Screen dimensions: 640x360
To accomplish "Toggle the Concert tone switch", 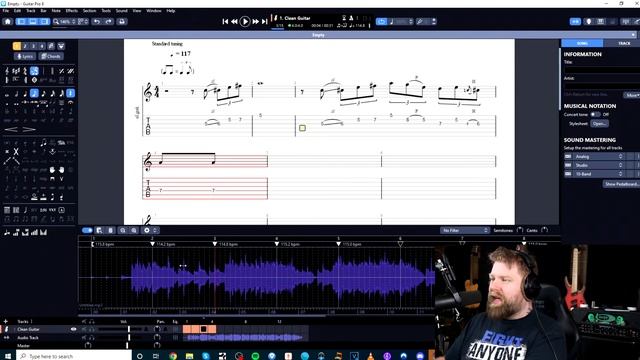I will [x=596, y=115].
